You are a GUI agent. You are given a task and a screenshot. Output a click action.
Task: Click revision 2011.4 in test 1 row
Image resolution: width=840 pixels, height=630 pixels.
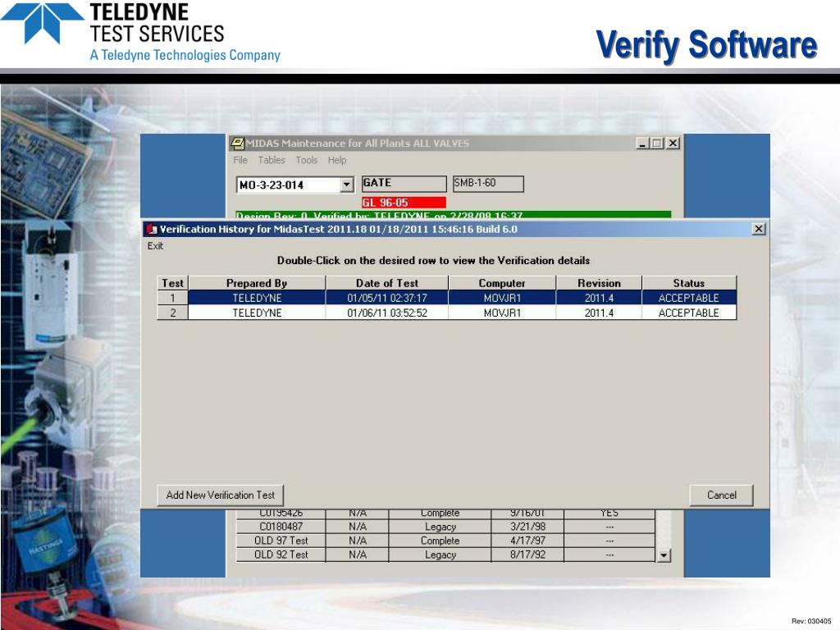click(599, 298)
